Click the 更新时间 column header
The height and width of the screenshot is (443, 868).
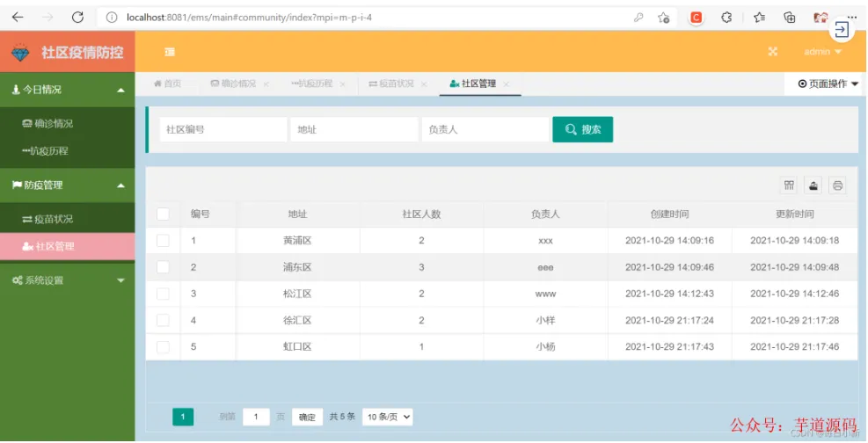click(794, 214)
